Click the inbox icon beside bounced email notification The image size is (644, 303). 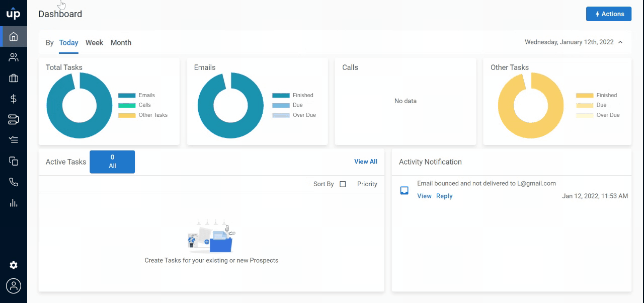[x=404, y=191]
